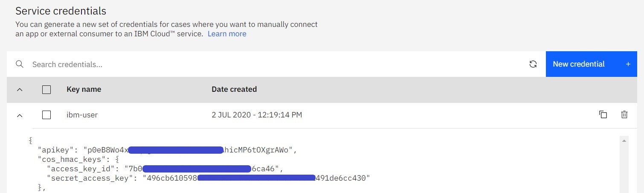Sort by Key name column header

point(84,89)
